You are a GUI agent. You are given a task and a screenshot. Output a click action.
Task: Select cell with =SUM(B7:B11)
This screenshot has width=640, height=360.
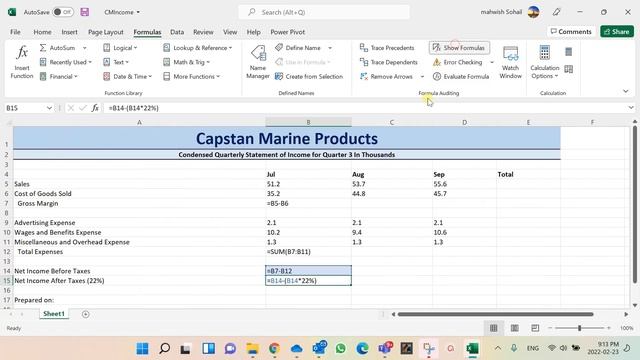[x=308, y=251]
